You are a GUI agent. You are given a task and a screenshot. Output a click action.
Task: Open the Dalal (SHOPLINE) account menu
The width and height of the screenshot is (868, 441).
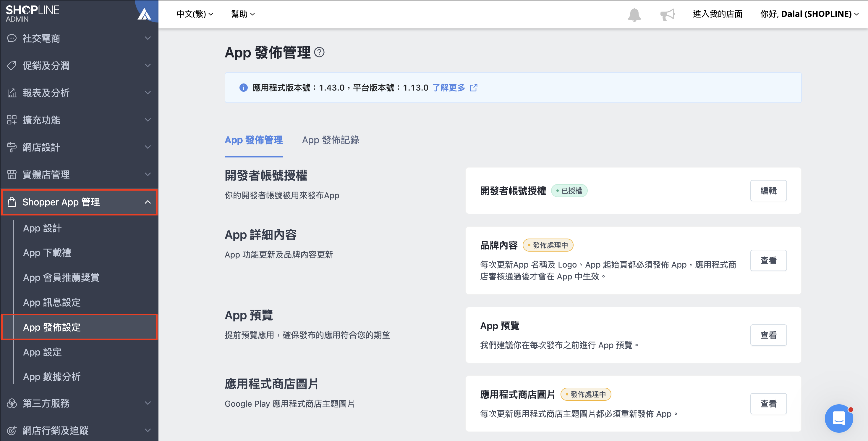coord(809,14)
